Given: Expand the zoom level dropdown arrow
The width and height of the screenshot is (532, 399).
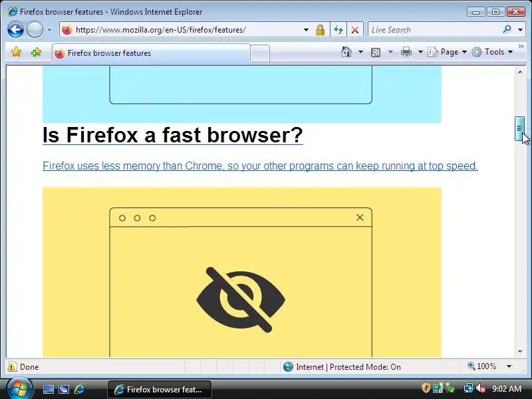Looking at the screenshot, I should coord(509,366).
